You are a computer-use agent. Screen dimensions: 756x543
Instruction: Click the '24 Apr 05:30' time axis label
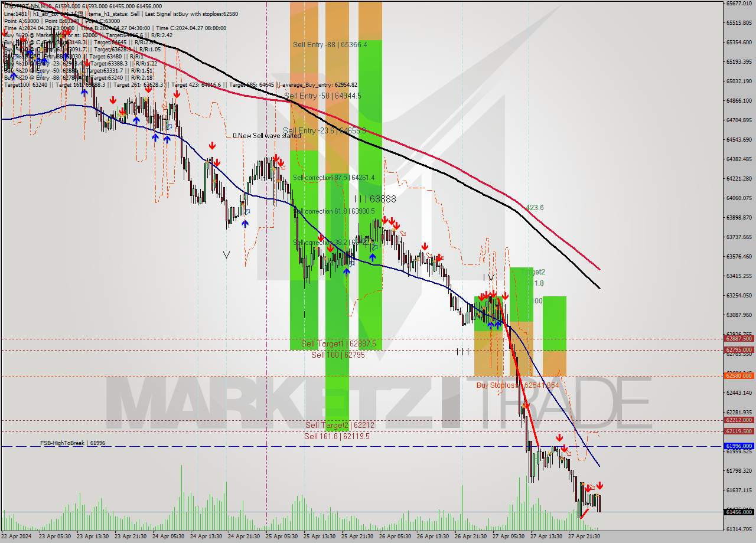click(169, 537)
